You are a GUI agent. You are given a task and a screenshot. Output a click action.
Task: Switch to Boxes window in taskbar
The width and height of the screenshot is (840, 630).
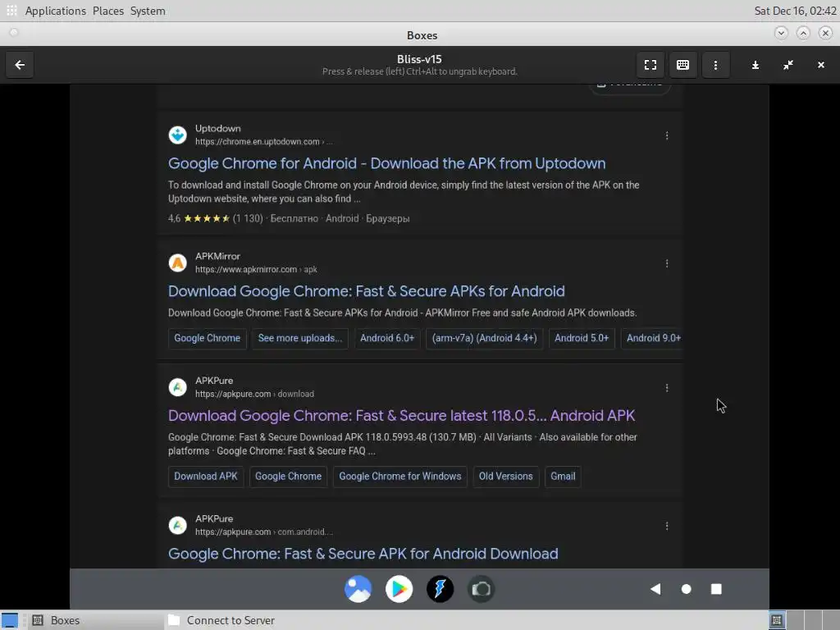point(94,620)
